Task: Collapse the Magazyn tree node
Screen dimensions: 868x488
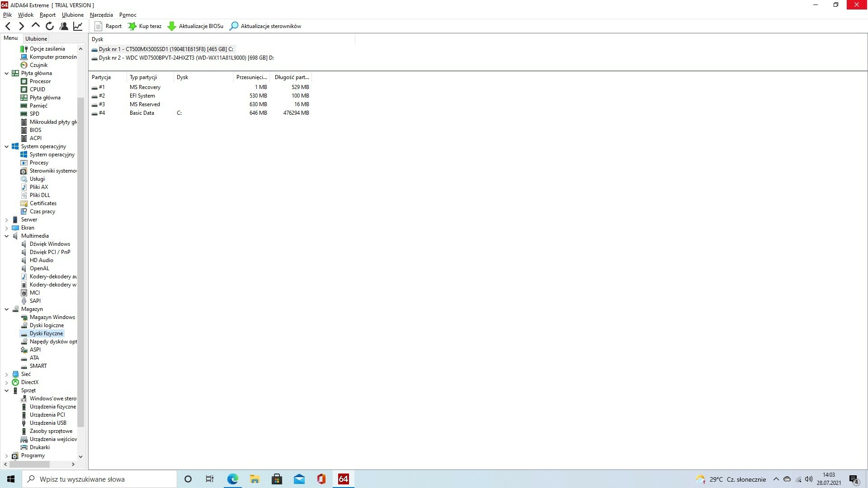Action: click(x=7, y=309)
